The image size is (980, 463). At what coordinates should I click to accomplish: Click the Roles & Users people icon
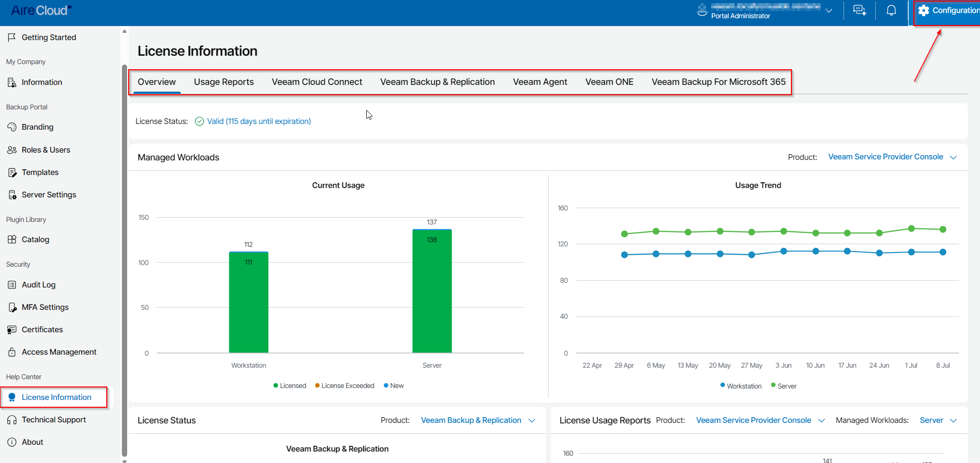(x=12, y=150)
